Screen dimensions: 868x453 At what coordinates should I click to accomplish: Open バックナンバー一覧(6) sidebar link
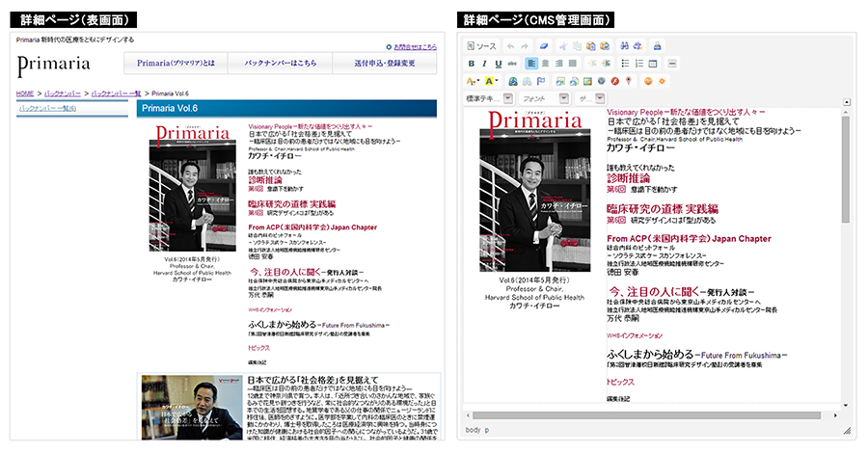pyautogui.click(x=47, y=108)
